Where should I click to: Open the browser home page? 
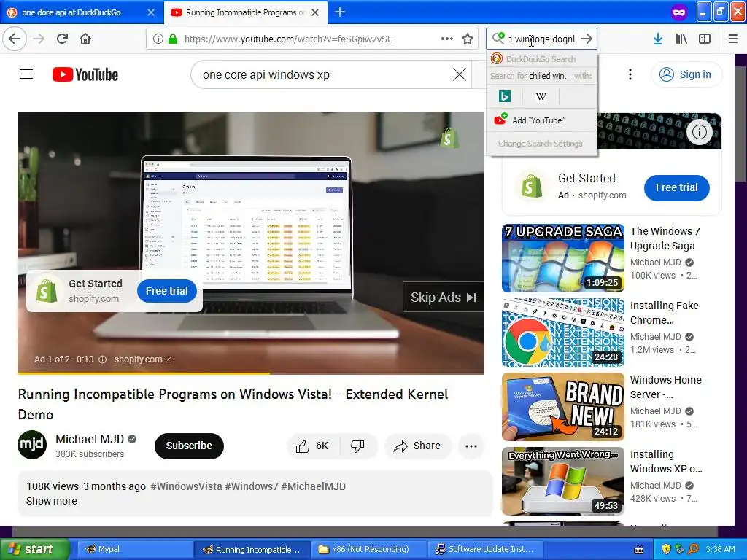pyautogui.click(x=85, y=39)
